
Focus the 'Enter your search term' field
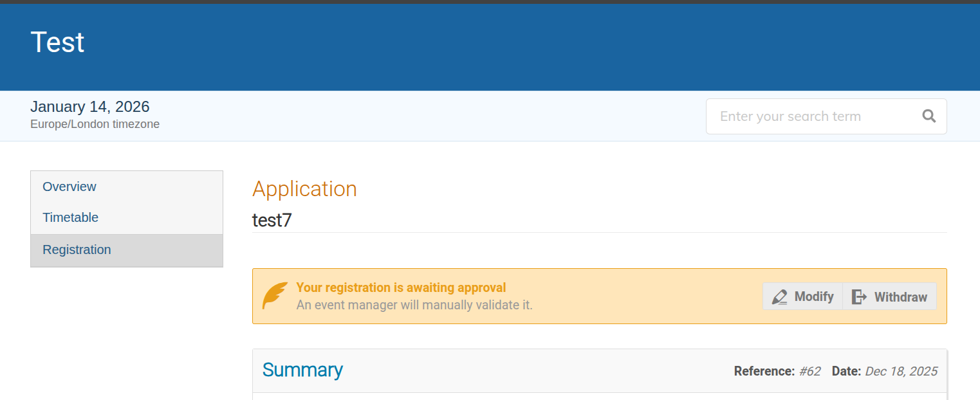pyautogui.click(x=811, y=116)
